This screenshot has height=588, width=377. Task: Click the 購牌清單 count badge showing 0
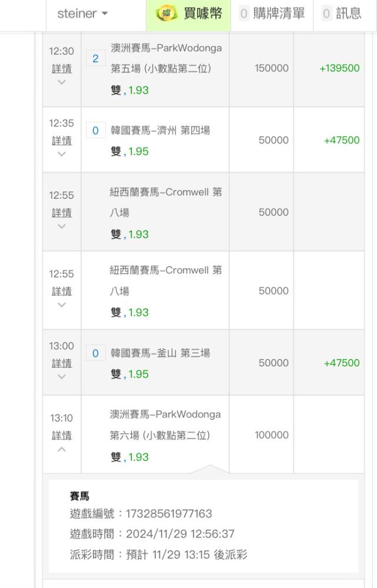click(244, 14)
